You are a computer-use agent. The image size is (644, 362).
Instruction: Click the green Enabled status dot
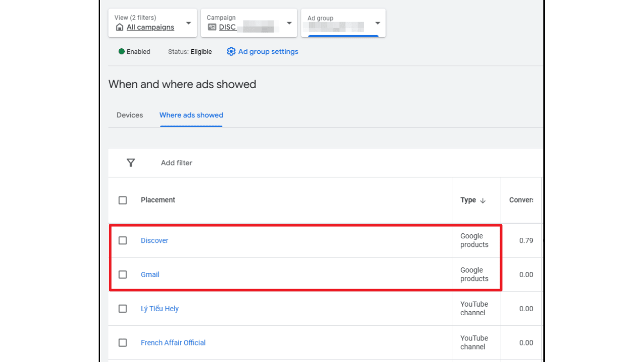tap(121, 51)
